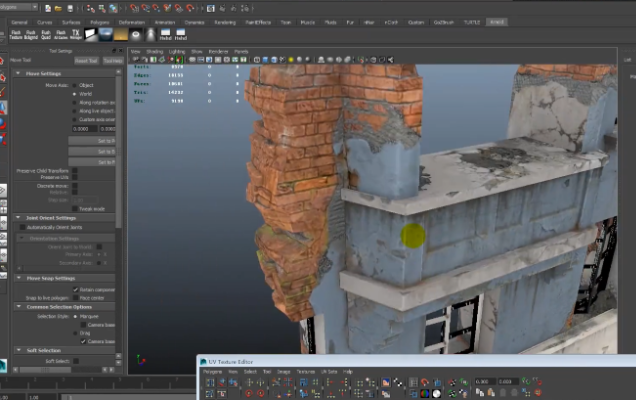Click the Flash Texture shelf icon
The height and width of the screenshot is (400, 636).
(x=17, y=34)
